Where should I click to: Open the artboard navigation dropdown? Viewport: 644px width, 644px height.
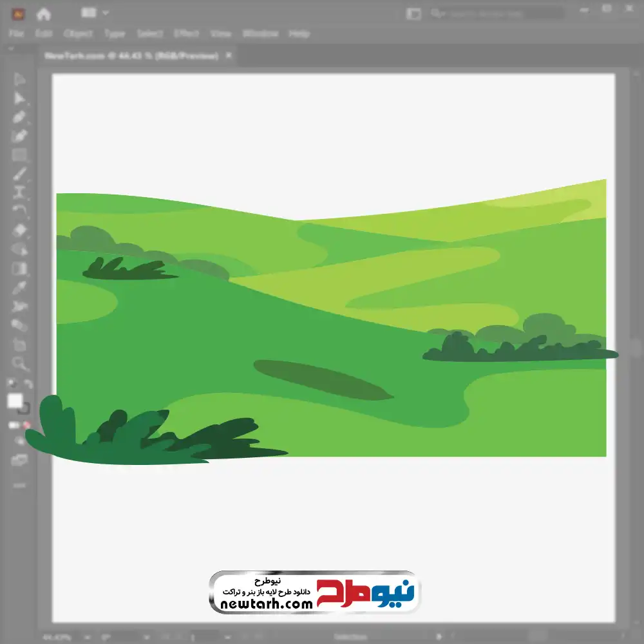[x=228, y=638]
